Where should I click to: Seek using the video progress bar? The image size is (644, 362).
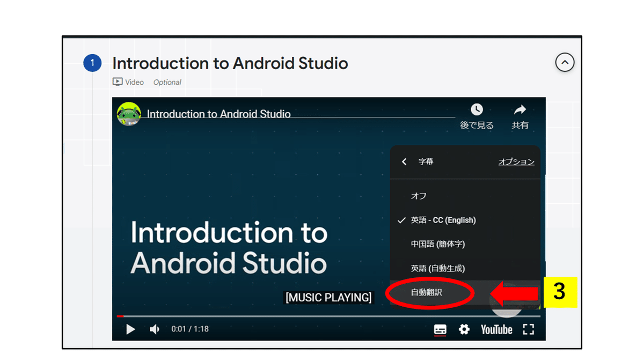point(328,316)
